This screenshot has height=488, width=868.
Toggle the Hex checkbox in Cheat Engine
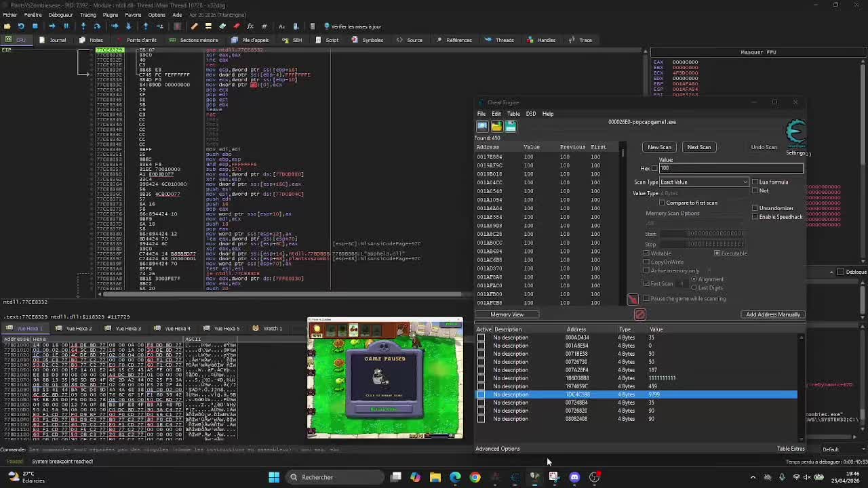654,168
